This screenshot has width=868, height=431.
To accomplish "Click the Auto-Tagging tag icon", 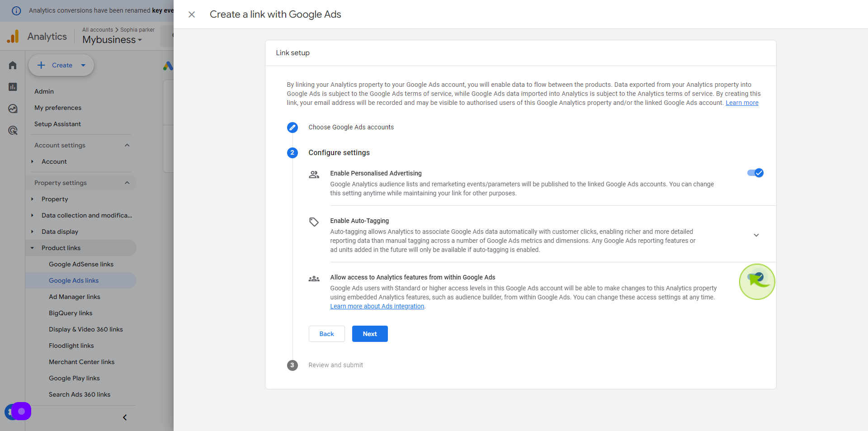I will [x=314, y=222].
